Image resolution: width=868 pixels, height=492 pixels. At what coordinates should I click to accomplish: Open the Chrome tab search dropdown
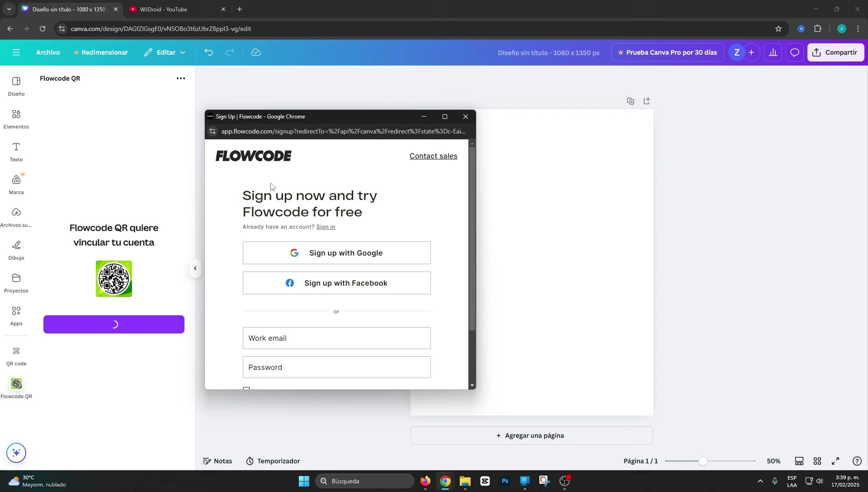(9, 9)
